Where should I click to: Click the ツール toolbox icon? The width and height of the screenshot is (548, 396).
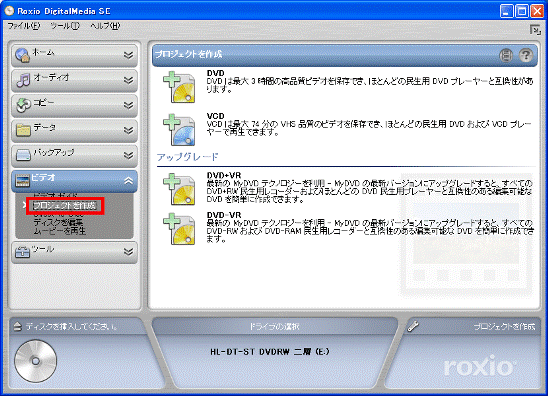click(x=22, y=252)
